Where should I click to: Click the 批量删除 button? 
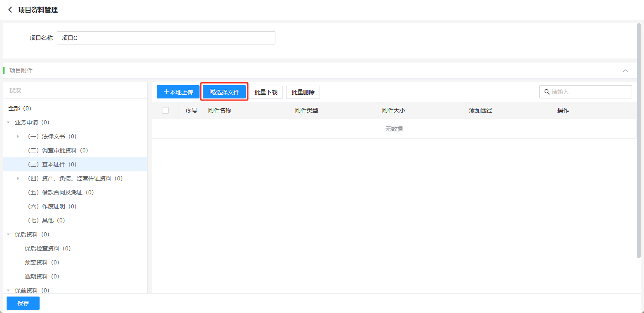(x=303, y=92)
